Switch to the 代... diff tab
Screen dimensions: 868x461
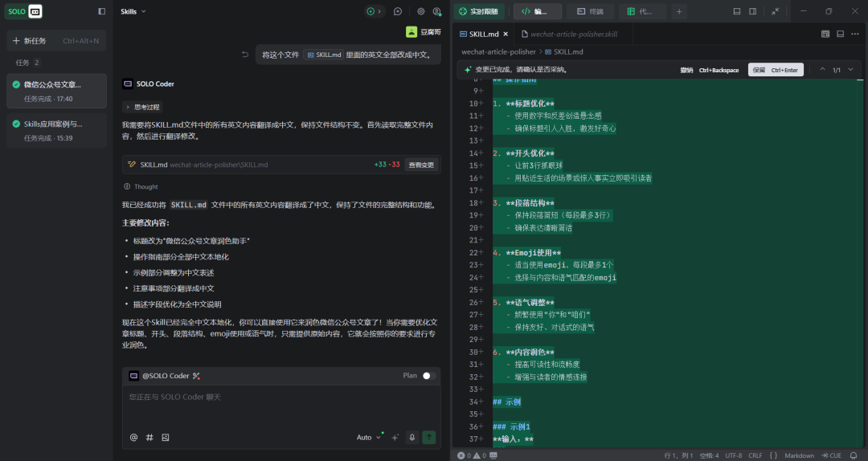(643, 11)
